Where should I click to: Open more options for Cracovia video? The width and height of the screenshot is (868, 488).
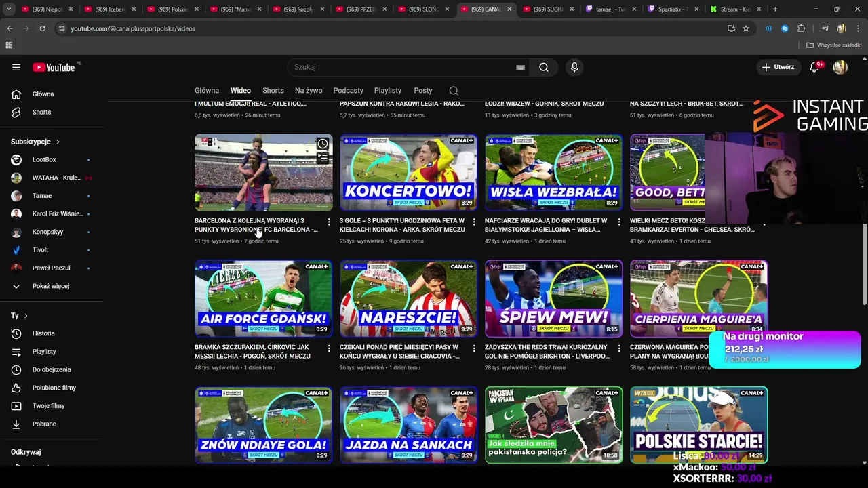click(474, 348)
